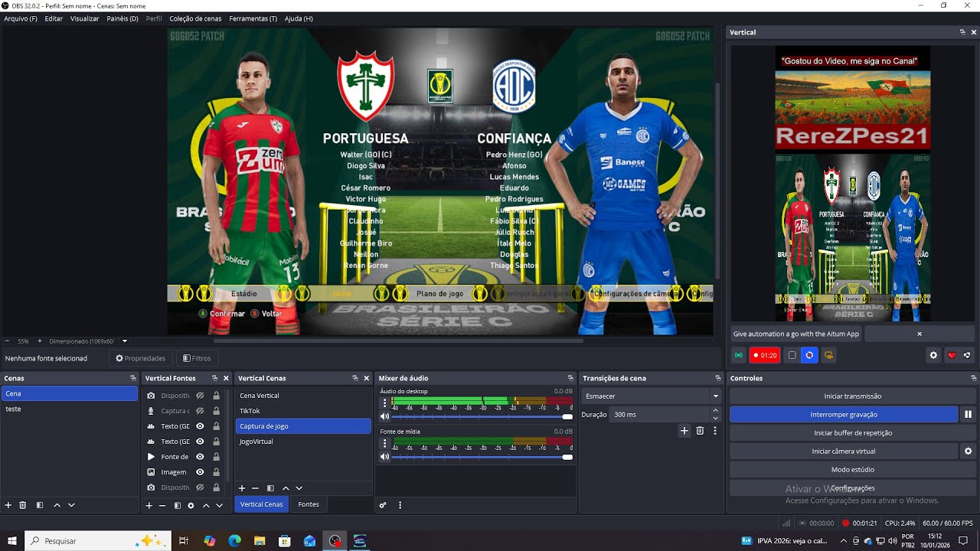Hide first Texto (GDI) source

pos(200,426)
